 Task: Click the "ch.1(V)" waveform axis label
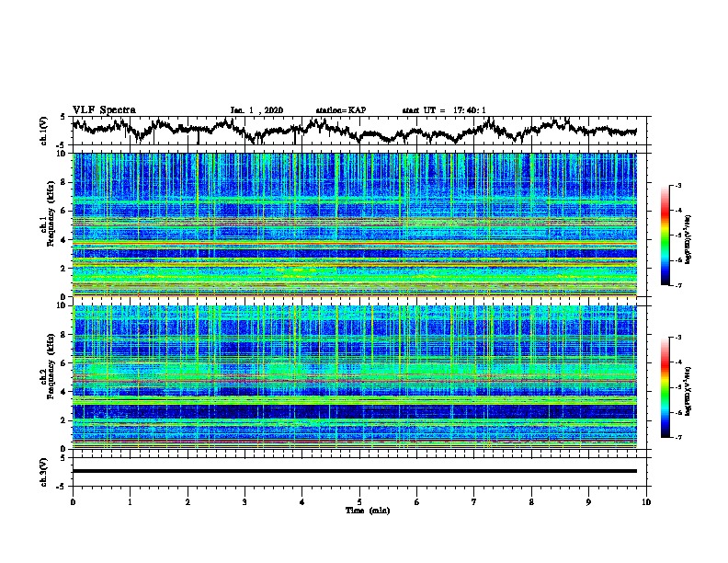click(44, 131)
